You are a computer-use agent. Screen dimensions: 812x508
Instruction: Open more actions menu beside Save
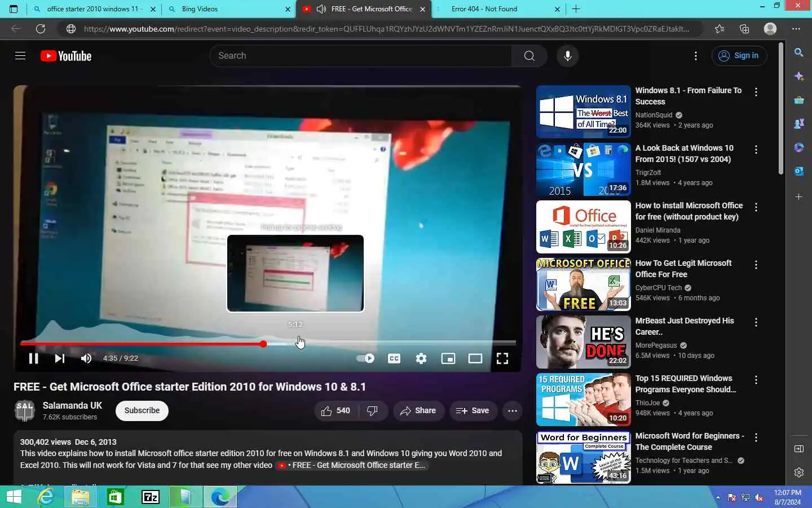pos(512,411)
